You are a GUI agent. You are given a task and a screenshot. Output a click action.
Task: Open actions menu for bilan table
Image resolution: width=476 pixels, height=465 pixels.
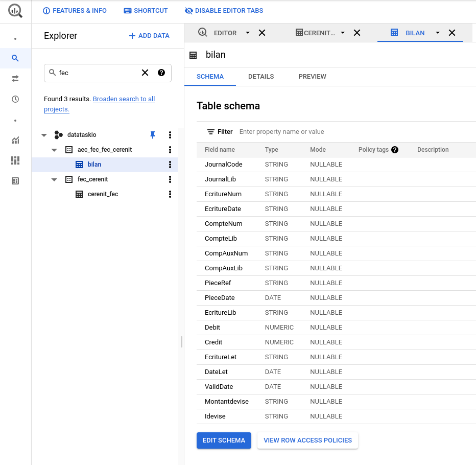coord(170,165)
